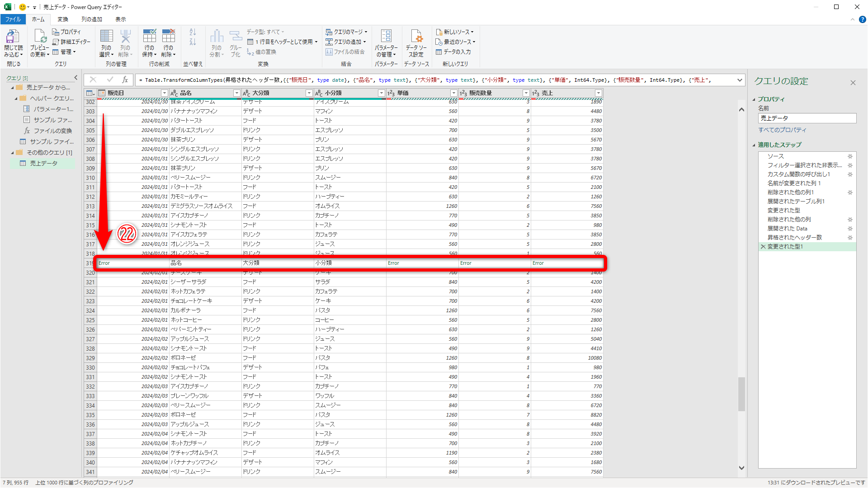The width and height of the screenshot is (868, 488).
Task: Click 詳細エディター button in ribbon
Action: tap(71, 42)
